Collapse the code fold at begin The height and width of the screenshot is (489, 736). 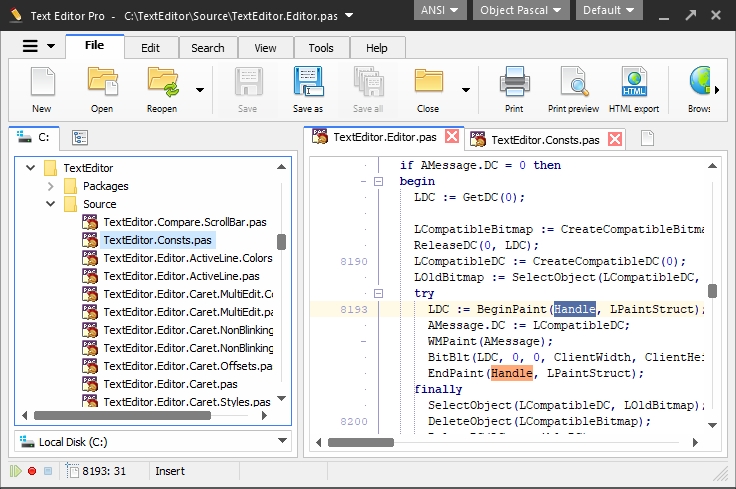point(378,182)
